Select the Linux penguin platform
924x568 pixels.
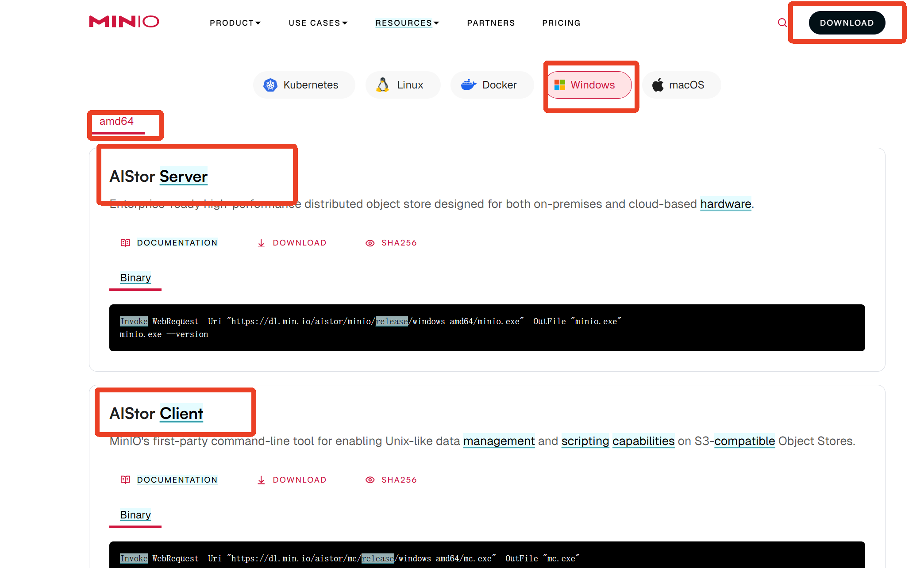[x=383, y=85]
